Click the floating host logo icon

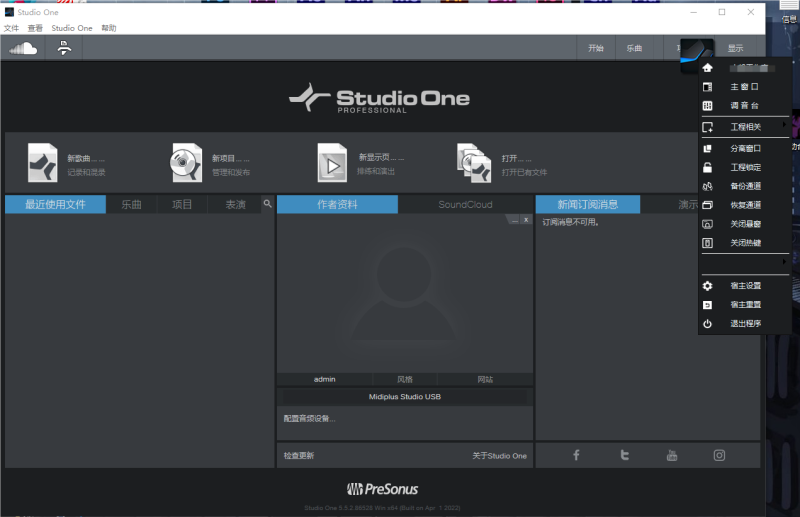pos(697,55)
